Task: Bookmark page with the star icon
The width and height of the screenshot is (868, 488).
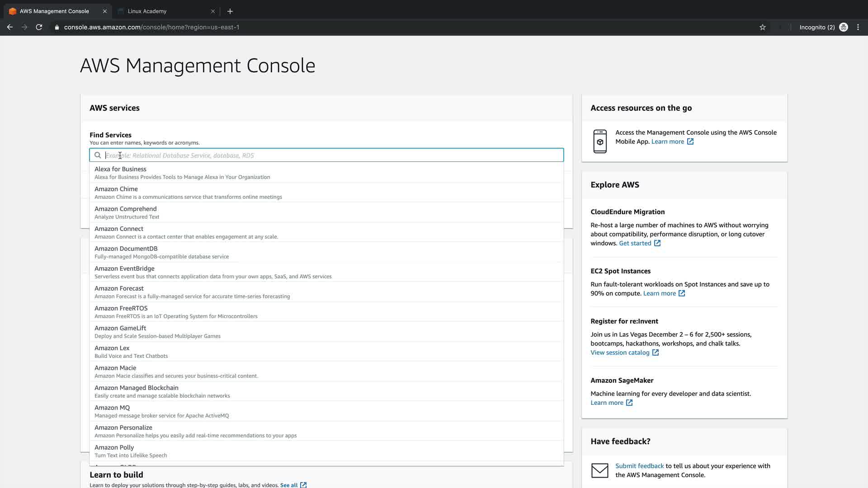Action: [763, 27]
